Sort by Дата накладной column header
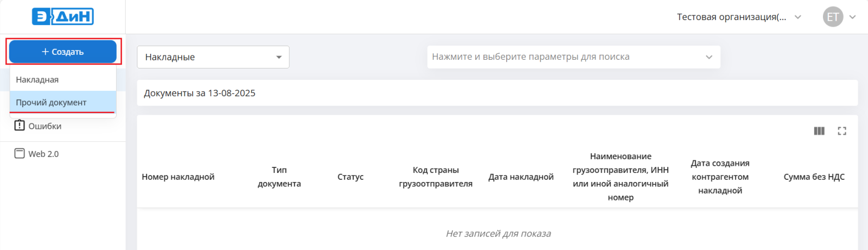 coord(521,177)
